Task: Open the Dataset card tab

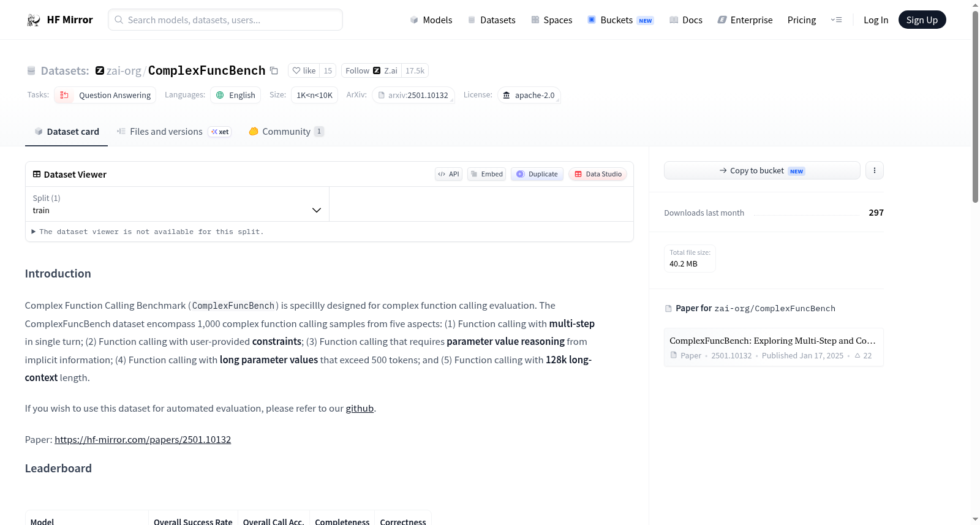Action: pyautogui.click(x=66, y=132)
